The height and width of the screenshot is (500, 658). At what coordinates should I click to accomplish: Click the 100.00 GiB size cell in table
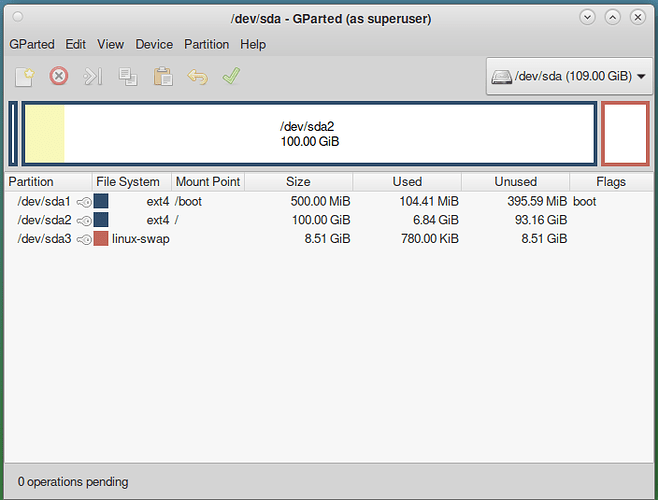(x=321, y=220)
